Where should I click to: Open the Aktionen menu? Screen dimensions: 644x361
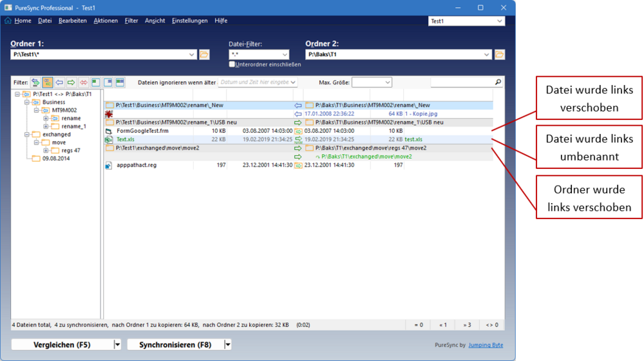(x=106, y=21)
